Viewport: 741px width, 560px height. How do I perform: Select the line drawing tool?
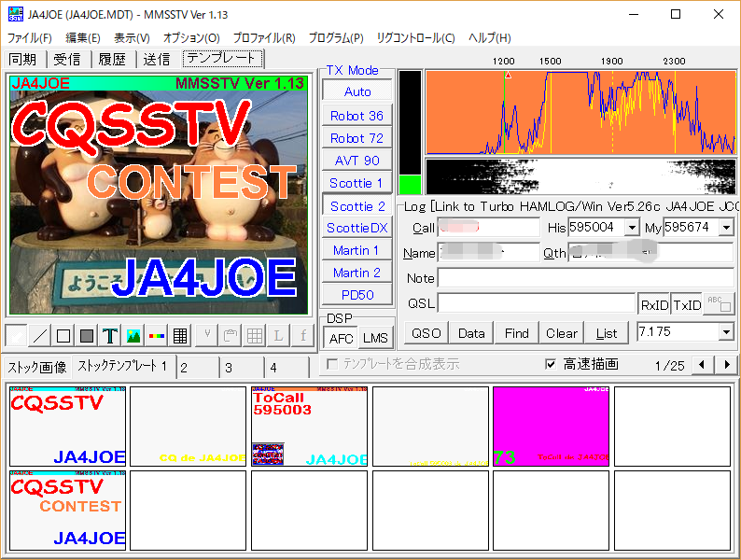click(40, 336)
